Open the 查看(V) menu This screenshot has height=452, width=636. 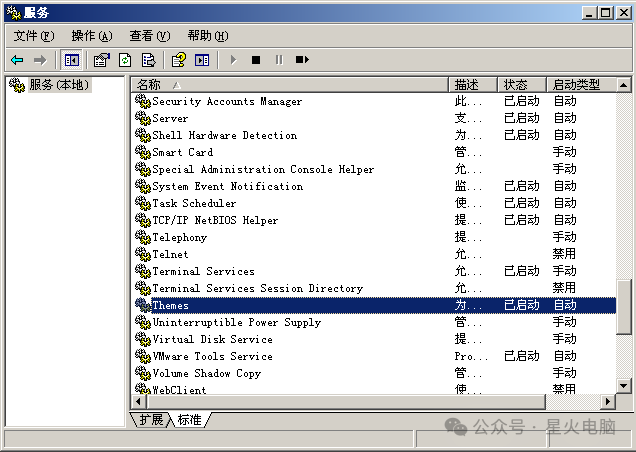pyautogui.click(x=149, y=36)
